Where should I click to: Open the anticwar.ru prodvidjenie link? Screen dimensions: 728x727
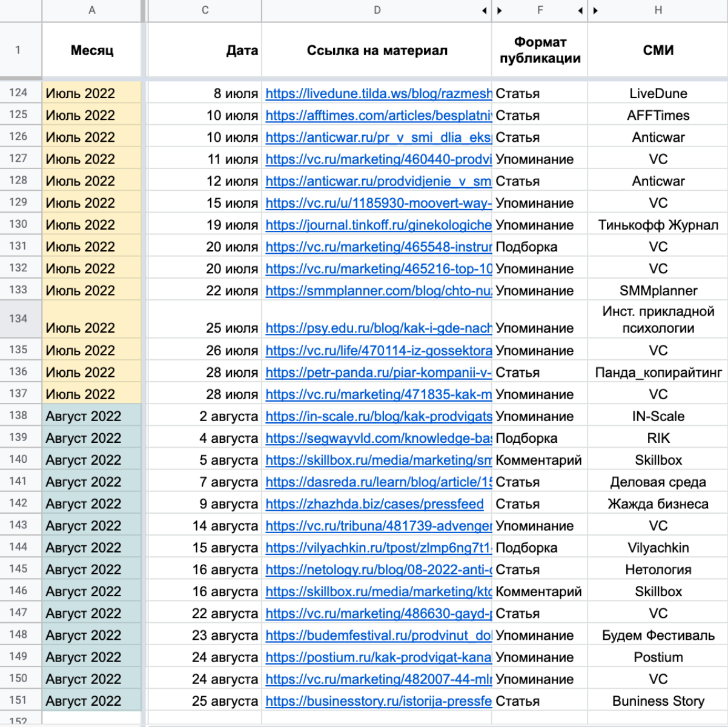tap(379, 181)
